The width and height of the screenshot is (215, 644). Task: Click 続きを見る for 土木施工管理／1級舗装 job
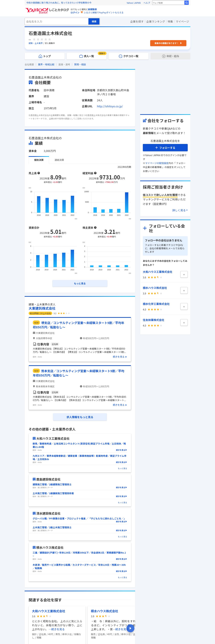coord(121,496)
